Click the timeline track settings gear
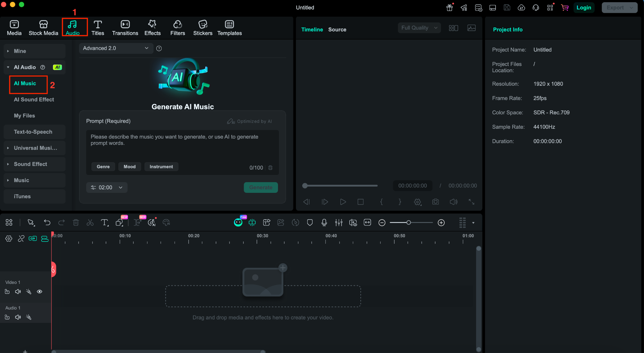The height and width of the screenshot is (353, 644). click(x=9, y=239)
